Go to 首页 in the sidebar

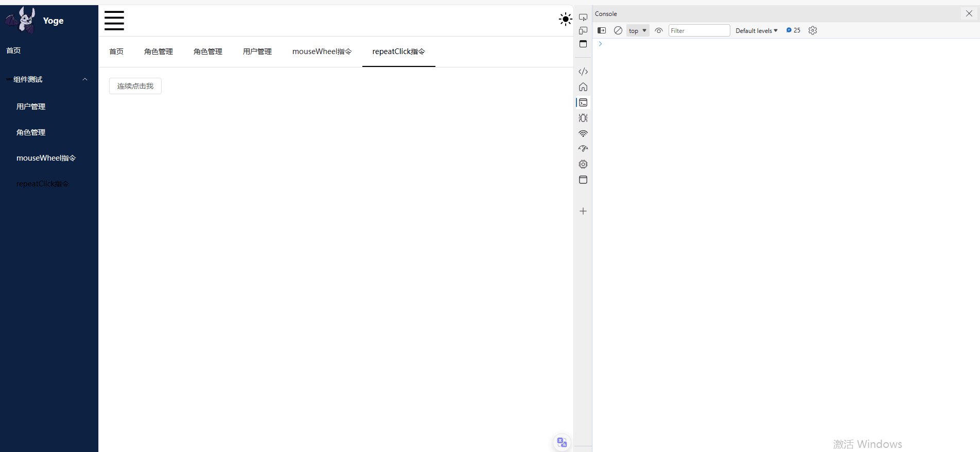13,50
